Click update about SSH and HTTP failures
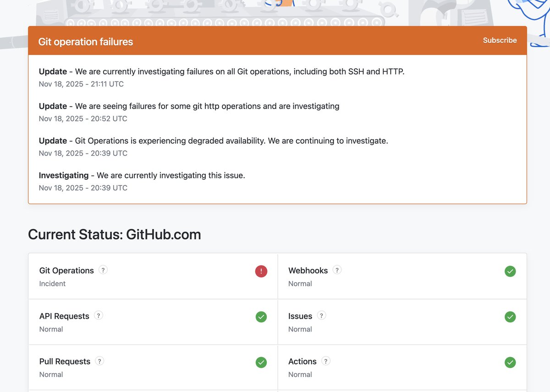 (222, 71)
